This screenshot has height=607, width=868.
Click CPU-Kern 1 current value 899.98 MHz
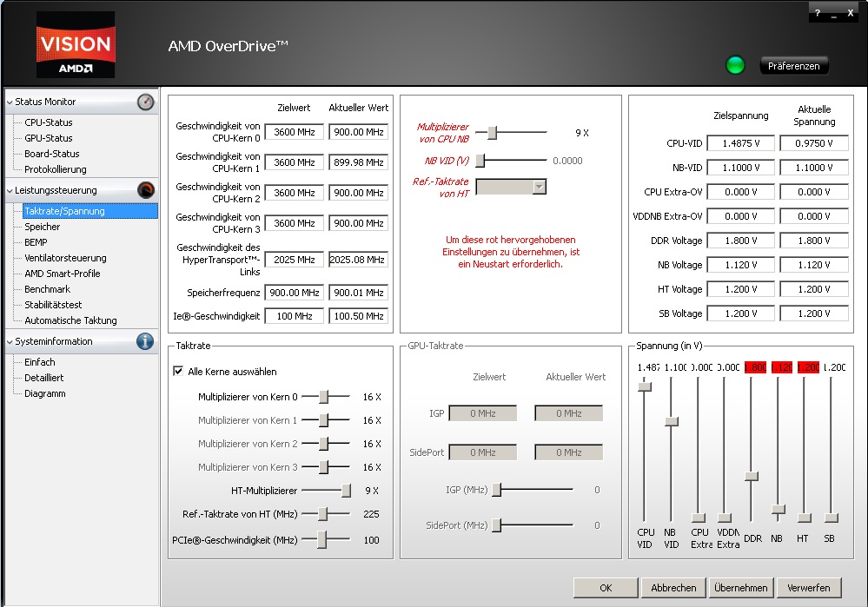click(x=358, y=162)
